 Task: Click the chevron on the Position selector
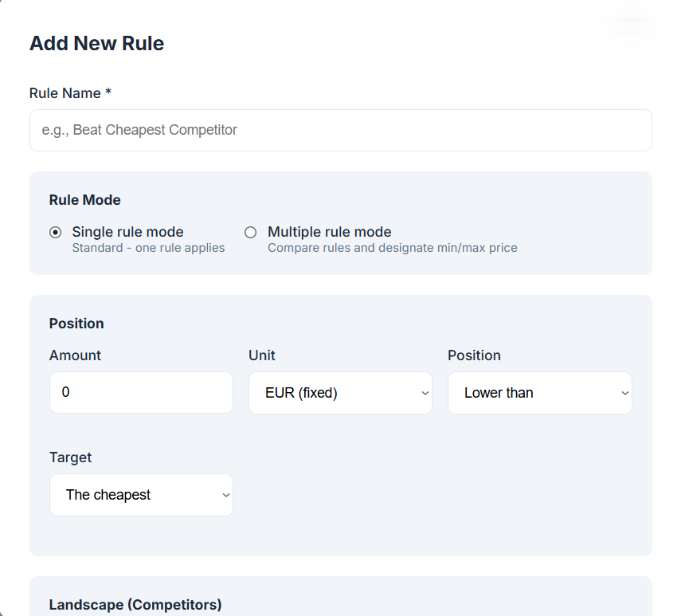coord(624,393)
